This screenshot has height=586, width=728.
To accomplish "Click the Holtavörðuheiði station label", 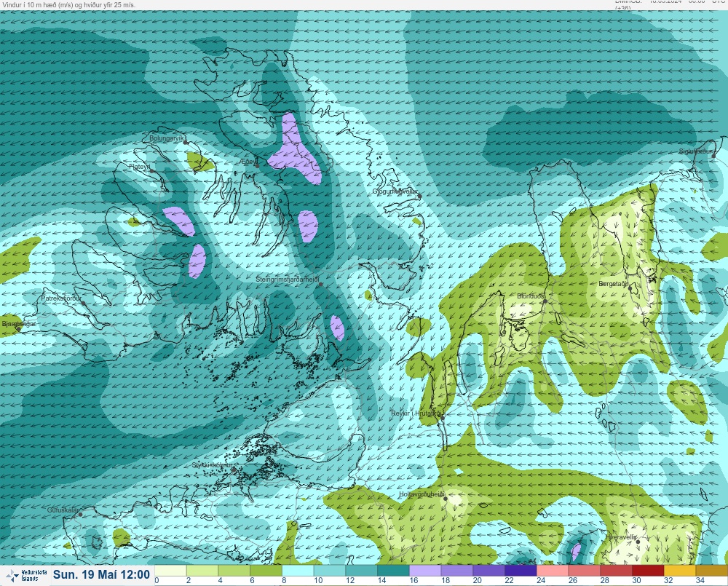I will (422, 494).
